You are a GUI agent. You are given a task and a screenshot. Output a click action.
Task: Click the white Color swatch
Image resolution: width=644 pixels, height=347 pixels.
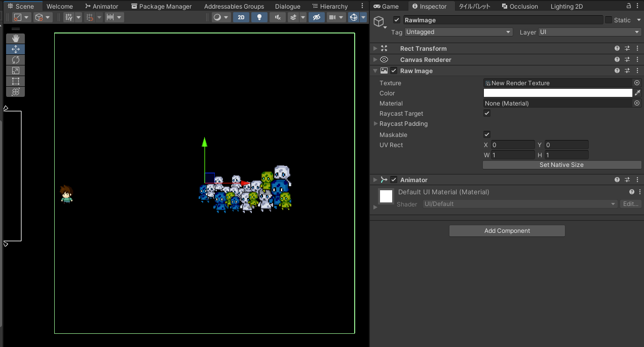pyautogui.click(x=557, y=93)
